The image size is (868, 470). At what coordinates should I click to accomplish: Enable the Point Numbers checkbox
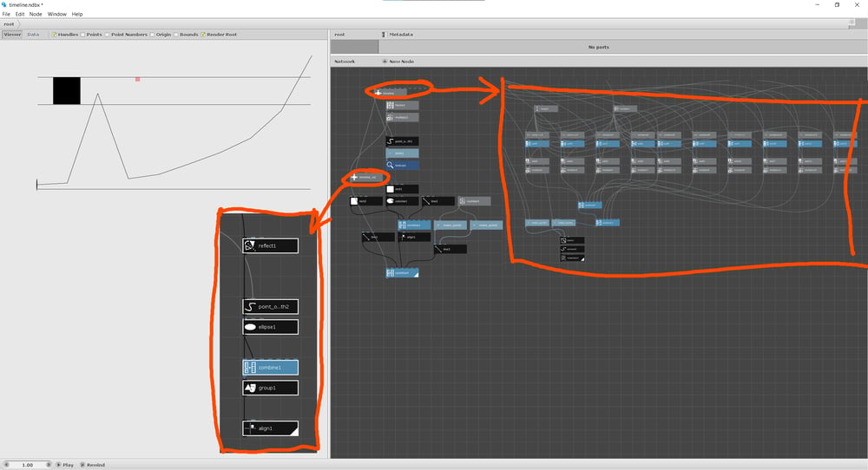tap(108, 35)
